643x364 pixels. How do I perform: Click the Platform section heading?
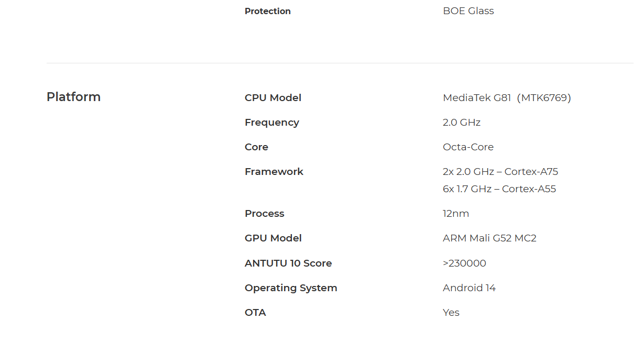(73, 97)
